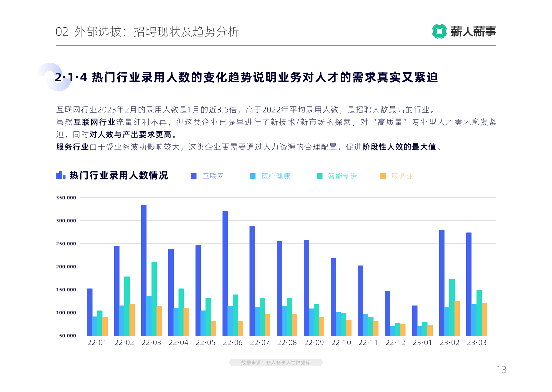Image resolution: width=552 pixels, height=392 pixels.
Task: Click the page number 13
Action: [501, 370]
